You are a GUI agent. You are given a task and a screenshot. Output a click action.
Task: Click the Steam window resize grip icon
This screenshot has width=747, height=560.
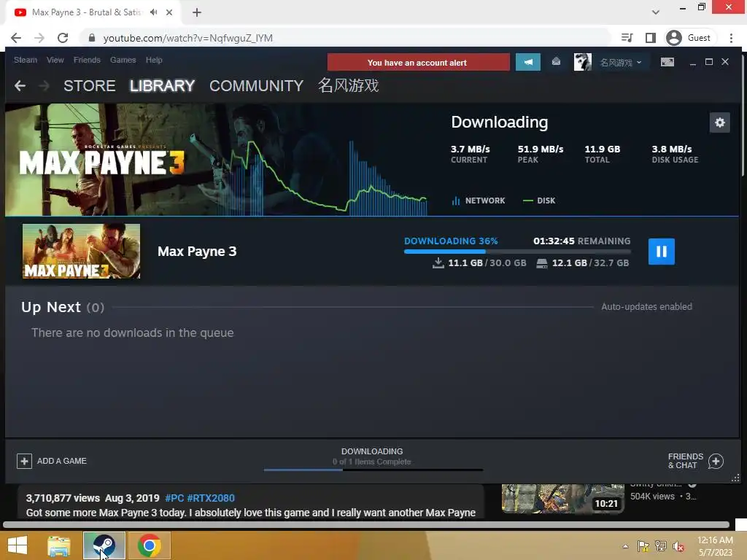pyautogui.click(x=735, y=478)
